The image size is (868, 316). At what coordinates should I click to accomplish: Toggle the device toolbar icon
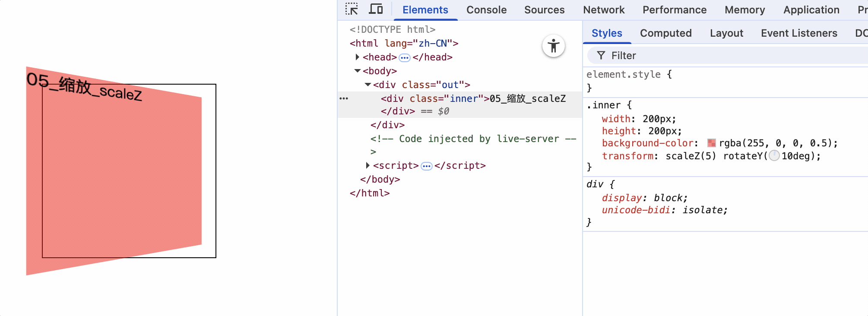(x=376, y=9)
